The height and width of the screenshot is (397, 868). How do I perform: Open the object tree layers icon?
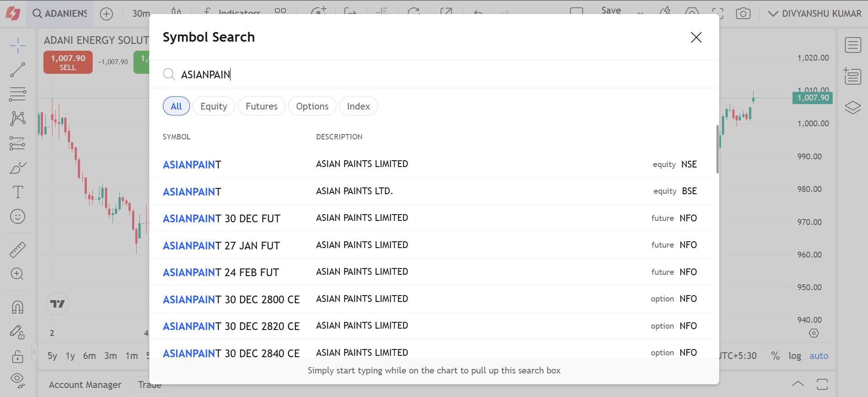coord(853,108)
